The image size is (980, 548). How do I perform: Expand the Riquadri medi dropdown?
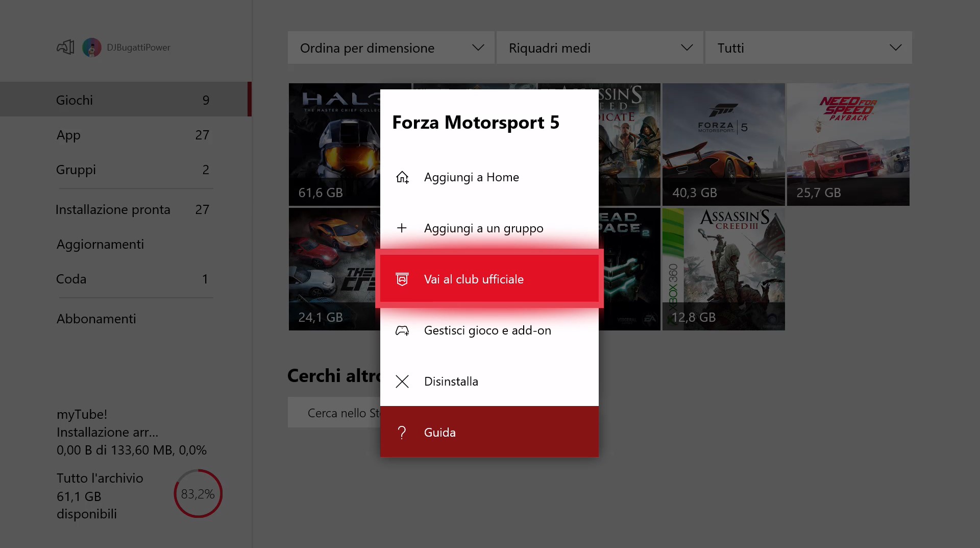(x=600, y=47)
